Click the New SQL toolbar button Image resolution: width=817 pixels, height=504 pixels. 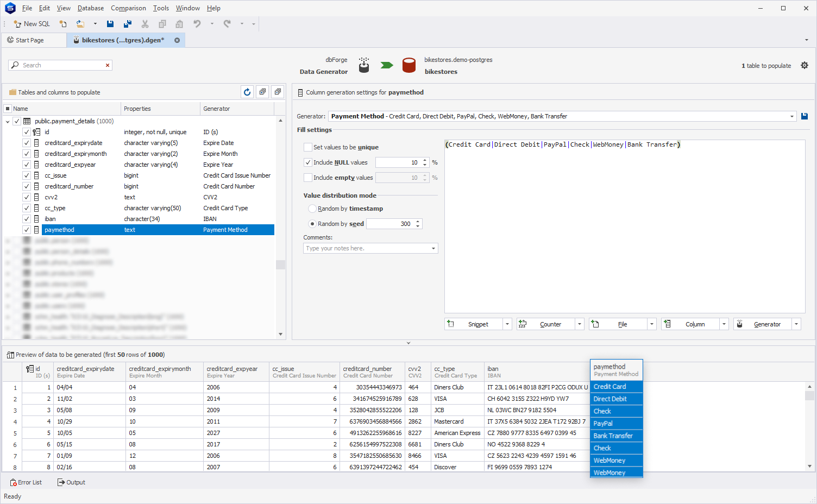coord(32,24)
